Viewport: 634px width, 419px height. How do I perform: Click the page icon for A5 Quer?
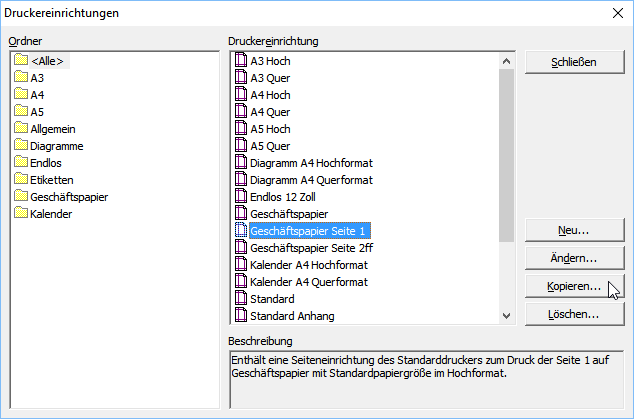point(241,145)
